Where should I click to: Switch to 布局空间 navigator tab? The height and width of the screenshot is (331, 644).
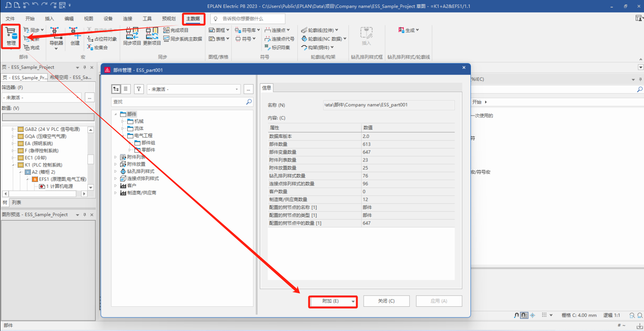tap(71, 77)
